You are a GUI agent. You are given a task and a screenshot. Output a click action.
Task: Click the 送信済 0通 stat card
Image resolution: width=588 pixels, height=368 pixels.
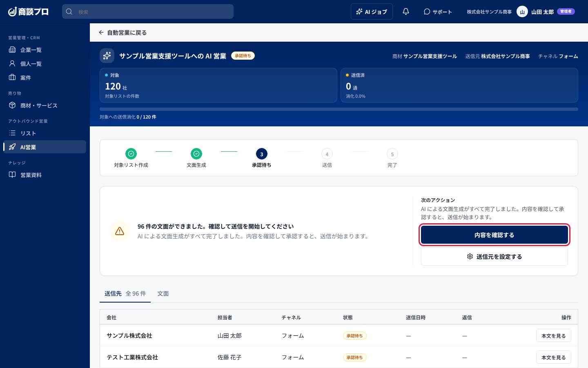(x=459, y=85)
